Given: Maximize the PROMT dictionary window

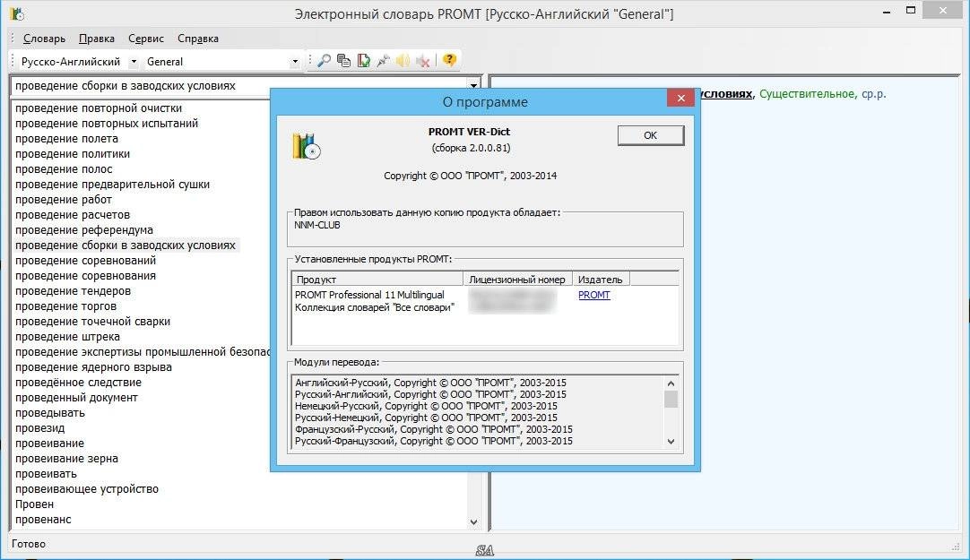Looking at the screenshot, I should pyautogui.click(x=911, y=11).
